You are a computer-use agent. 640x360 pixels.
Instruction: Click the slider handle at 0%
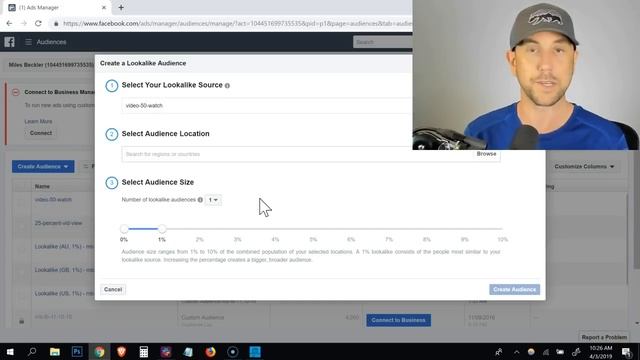124,229
